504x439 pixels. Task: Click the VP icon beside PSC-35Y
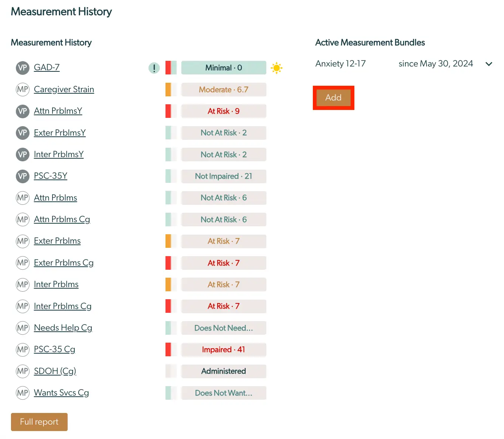[x=22, y=176]
